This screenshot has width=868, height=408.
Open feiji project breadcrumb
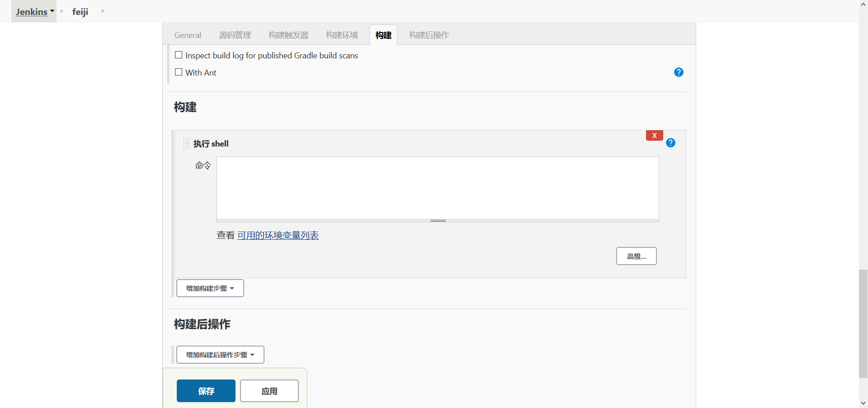coord(80,11)
